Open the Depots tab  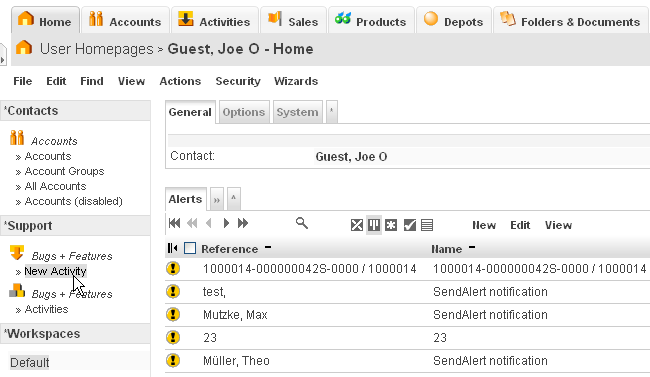point(454,20)
